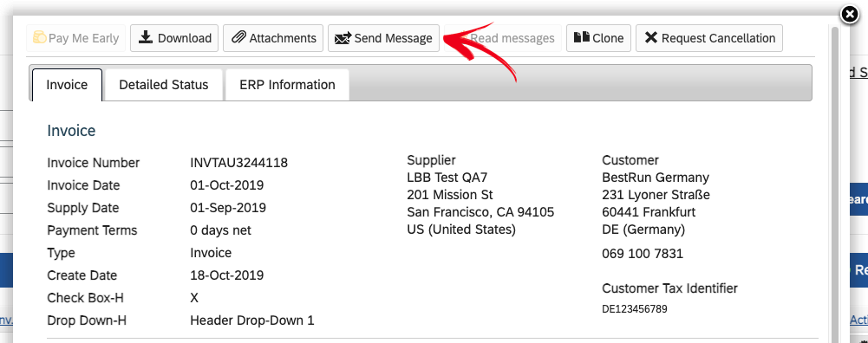Click the paperclip Attachments icon
Viewport: 868px width, 343px height.
pos(238,37)
